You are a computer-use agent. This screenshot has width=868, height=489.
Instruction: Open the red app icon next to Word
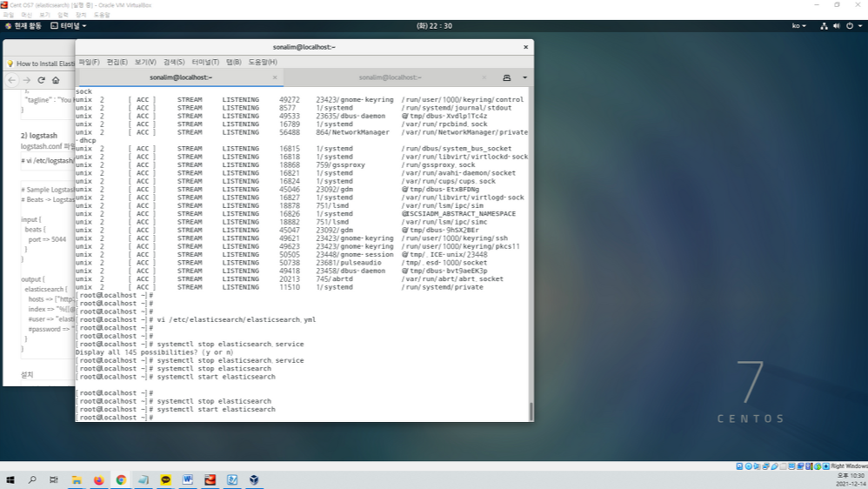pyautogui.click(x=210, y=479)
